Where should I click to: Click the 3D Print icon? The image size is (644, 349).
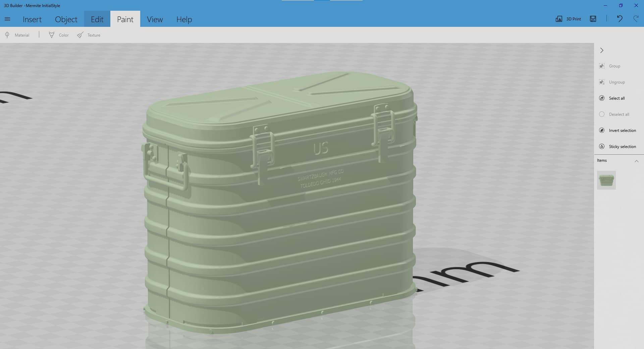[x=568, y=19]
